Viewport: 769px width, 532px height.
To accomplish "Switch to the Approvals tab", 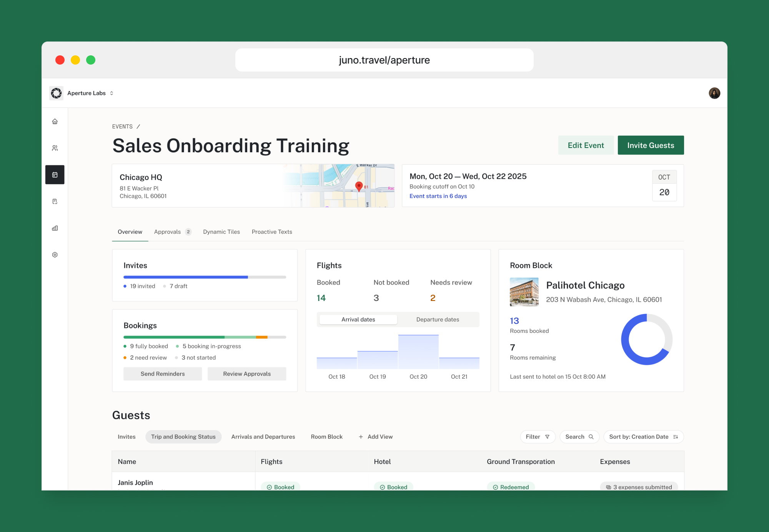I will pyautogui.click(x=168, y=231).
